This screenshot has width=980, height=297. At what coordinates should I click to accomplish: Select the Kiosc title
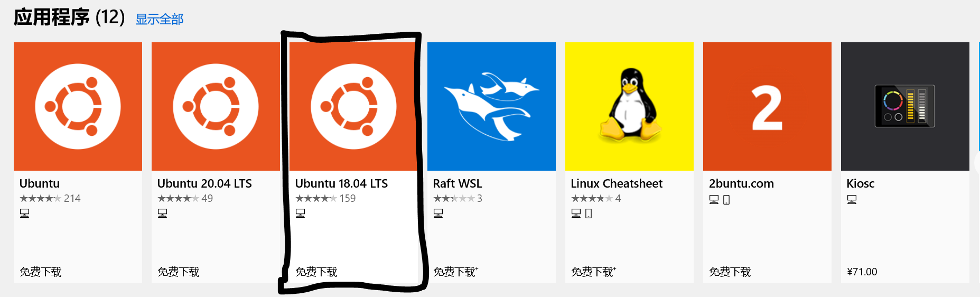coord(861,183)
